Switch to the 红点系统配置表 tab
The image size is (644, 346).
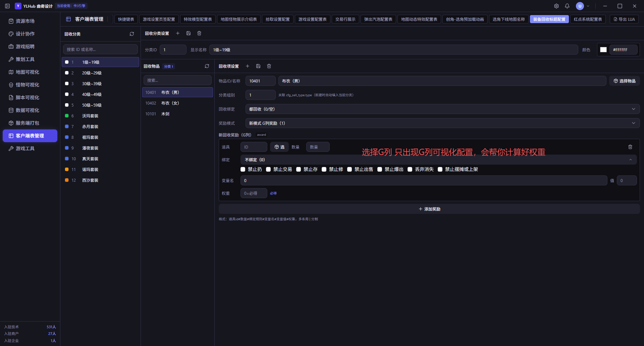(x=588, y=19)
